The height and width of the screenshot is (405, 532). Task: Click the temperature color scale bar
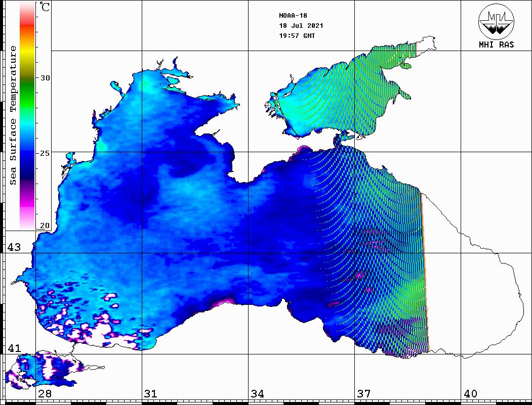click(27, 116)
